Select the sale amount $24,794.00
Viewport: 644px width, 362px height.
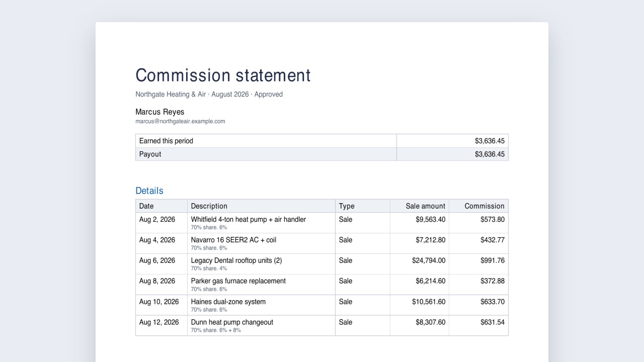pyautogui.click(x=429, y=261)
